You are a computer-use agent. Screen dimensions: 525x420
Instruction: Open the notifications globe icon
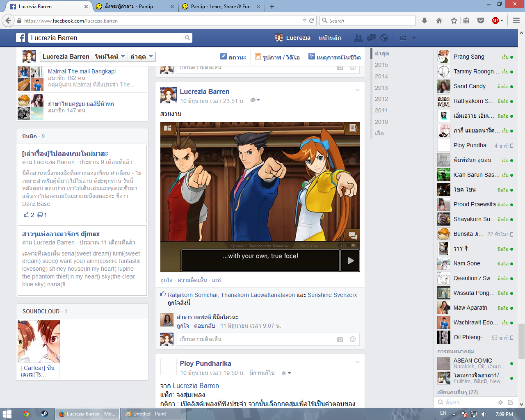pyautogui.click(x=384, y=38)
